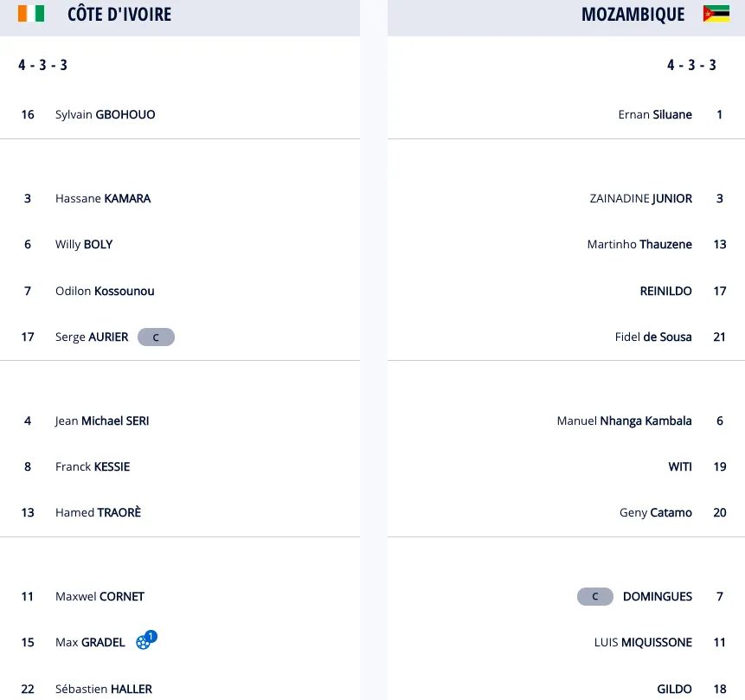Click the captain badge next to Domingues
The image size is (745, 700).
point(595,597)
